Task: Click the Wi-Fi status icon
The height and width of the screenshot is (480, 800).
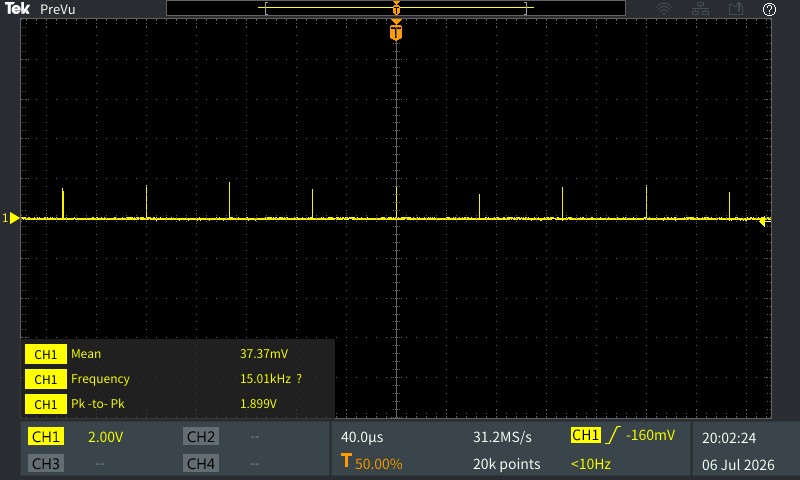Action: (664, 9)
